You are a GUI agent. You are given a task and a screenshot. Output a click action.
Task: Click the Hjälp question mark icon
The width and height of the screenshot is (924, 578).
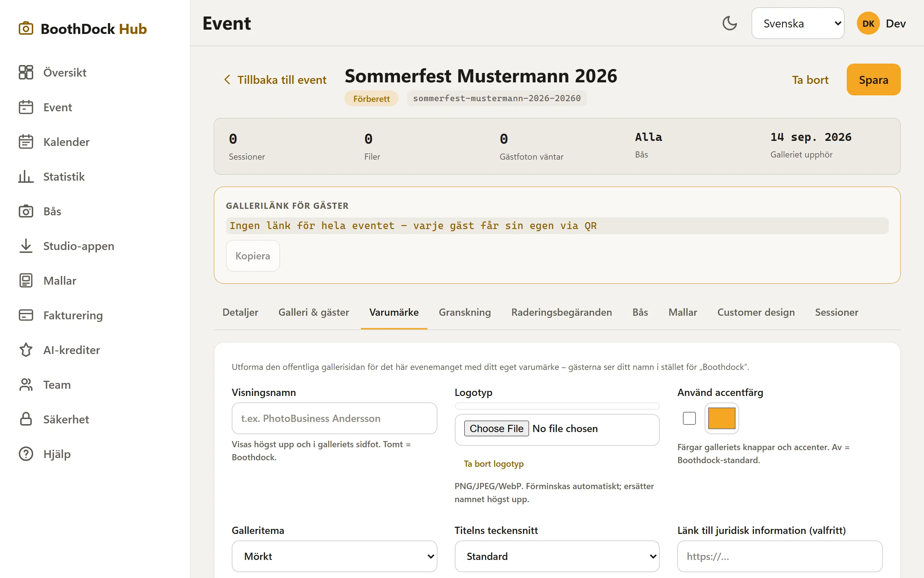(26, 454)
